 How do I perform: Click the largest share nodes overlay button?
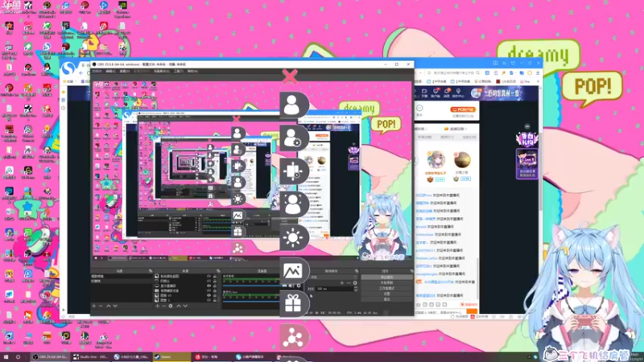point(293,337)
